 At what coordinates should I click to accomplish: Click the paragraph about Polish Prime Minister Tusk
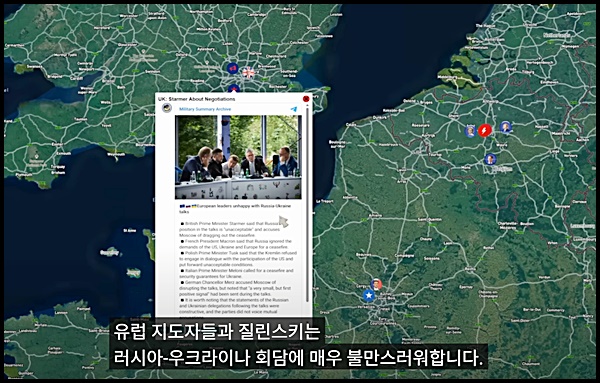tap(238, 259)
